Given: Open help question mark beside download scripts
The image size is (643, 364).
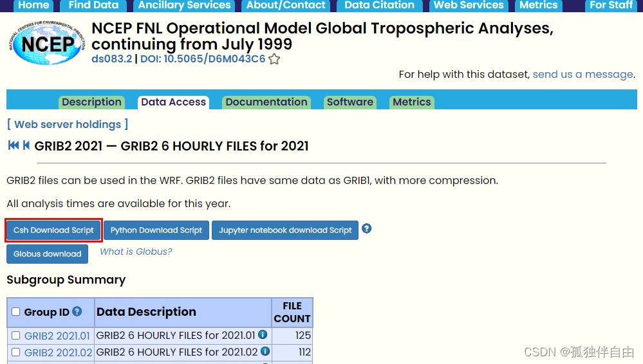Looking at the screenshot, I should click(367, 228).
